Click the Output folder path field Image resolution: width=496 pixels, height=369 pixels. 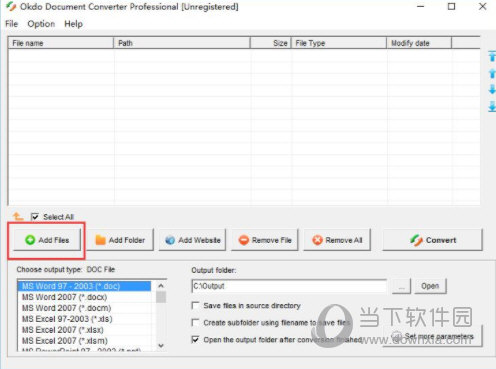point(289,286)
